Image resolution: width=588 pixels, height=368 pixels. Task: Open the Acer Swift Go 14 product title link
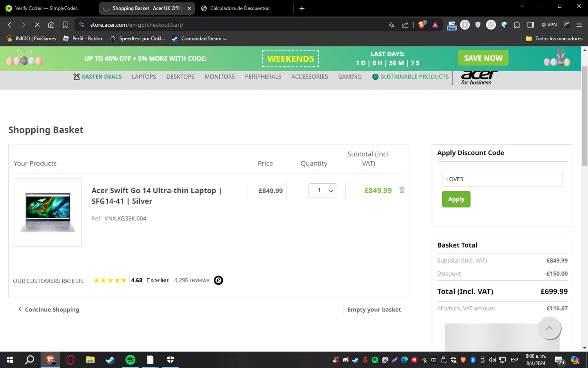[156, 196]
